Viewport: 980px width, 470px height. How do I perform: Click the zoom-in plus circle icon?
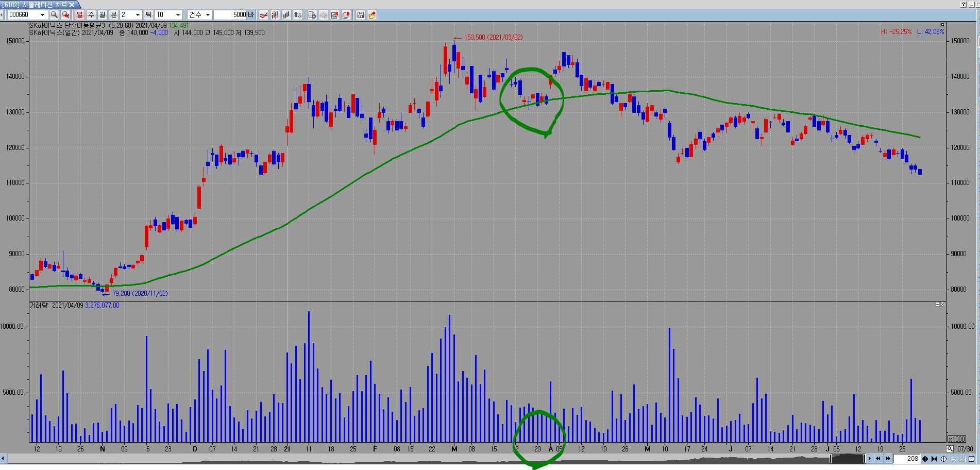943,459
